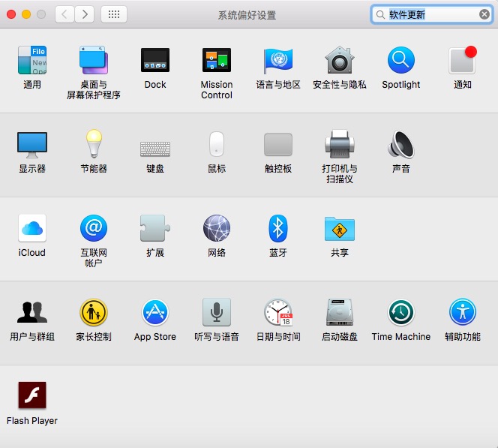The height and width of the screenshot is (448, 498).
Task: Click the back navigation arrow
Action: tap(65, 14)
